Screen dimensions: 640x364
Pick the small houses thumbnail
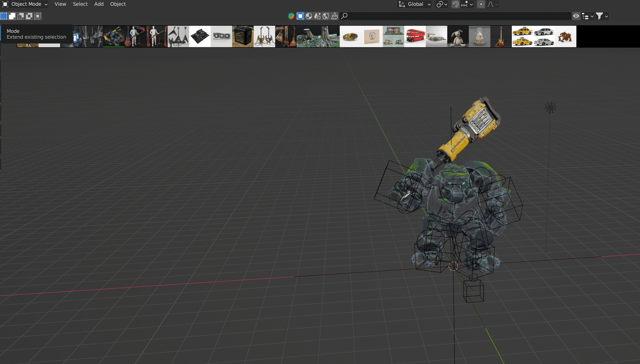(393, 36)
